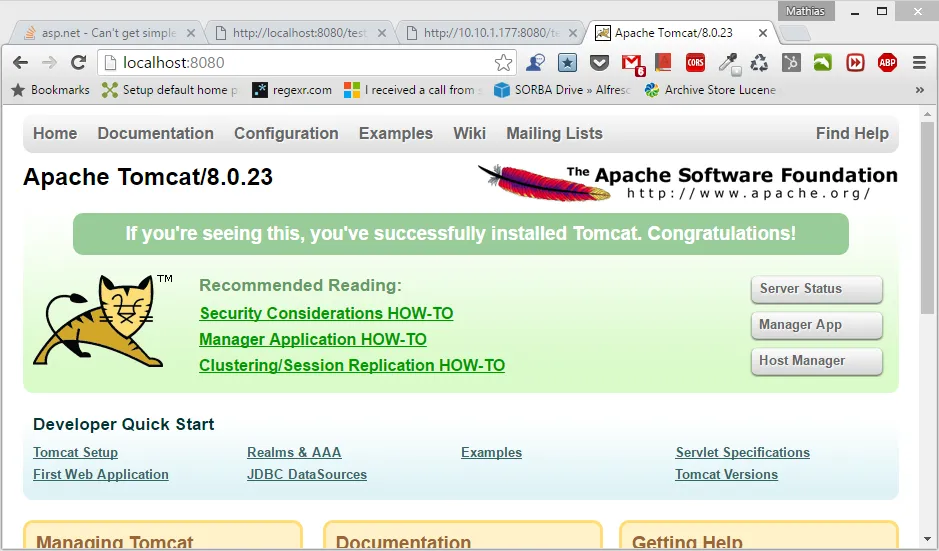Open the SORBA Drive Alfresco bookmark
The height and width of the screenshot is (551, 939).
pos(562,90)
